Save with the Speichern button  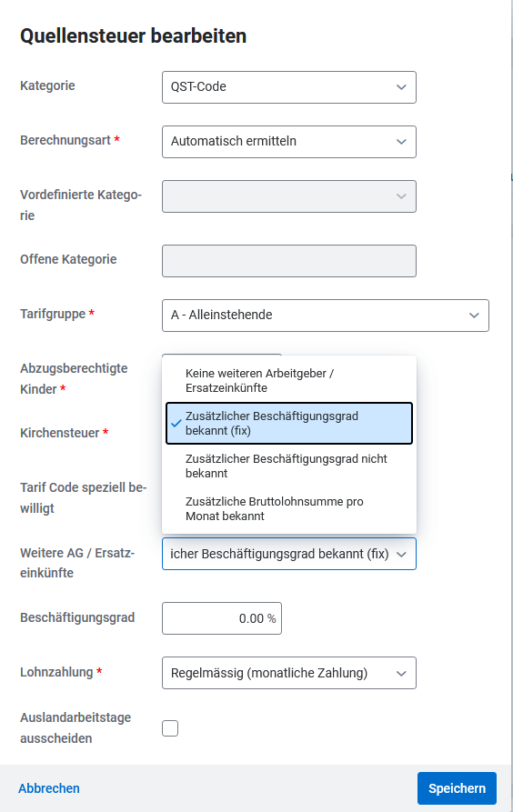click(457, 788)
